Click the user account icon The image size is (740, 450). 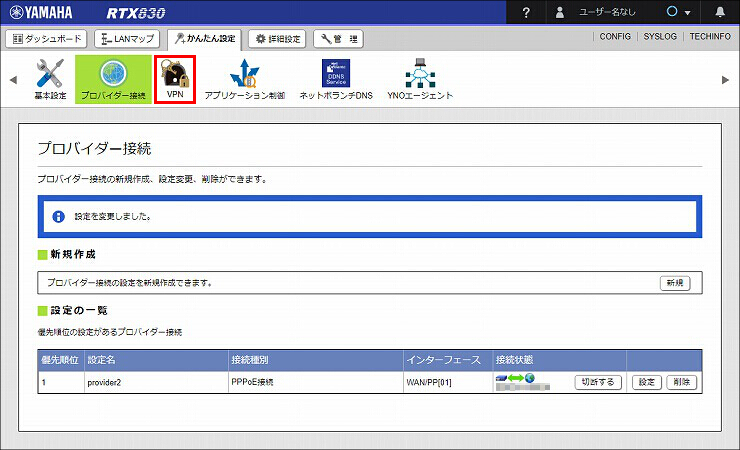[x=560, y=12]
